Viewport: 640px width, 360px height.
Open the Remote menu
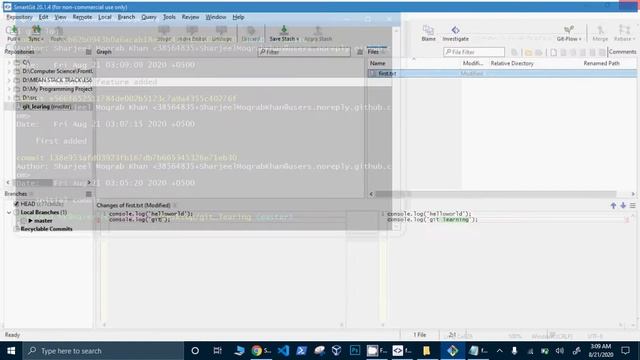coord(82,17)
